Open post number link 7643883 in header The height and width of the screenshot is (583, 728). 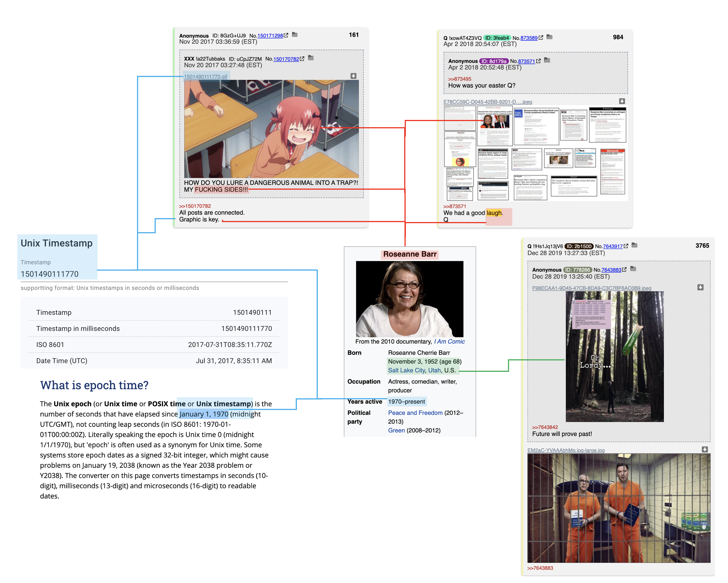click(611, 270)
